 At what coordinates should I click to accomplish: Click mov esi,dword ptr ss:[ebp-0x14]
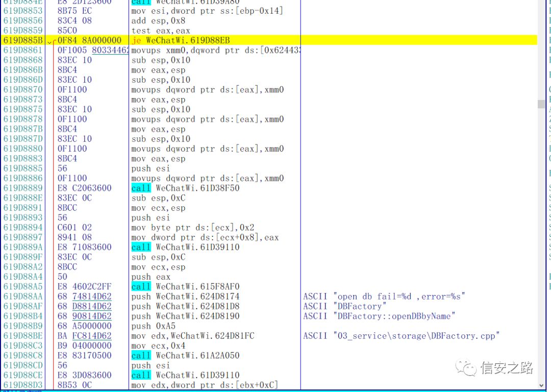click(x=207, y=11)
